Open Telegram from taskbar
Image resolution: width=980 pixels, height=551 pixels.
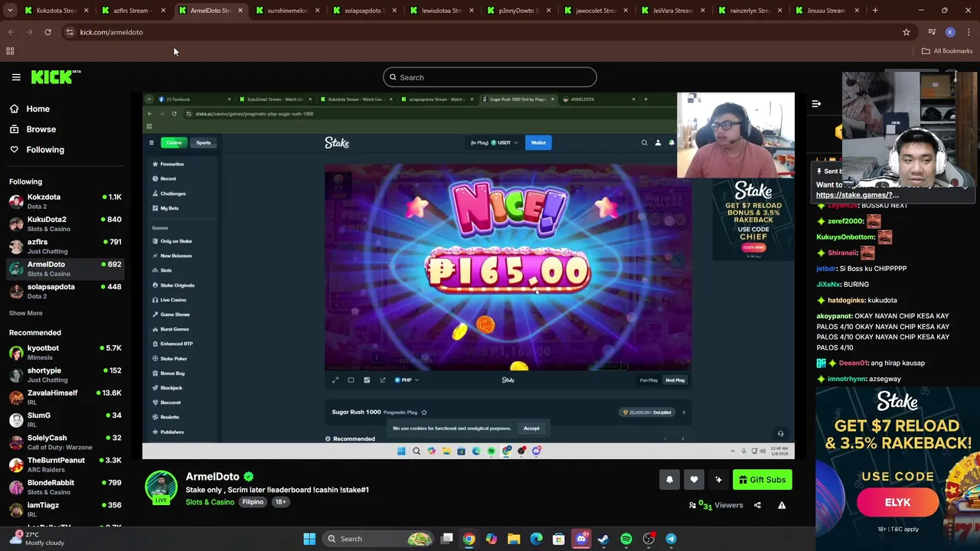[671, 539]
